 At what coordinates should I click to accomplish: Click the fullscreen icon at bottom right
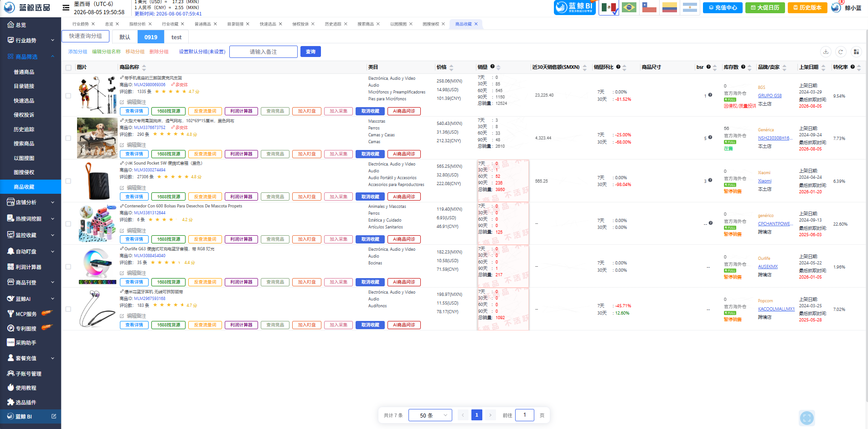click(806, 418)
